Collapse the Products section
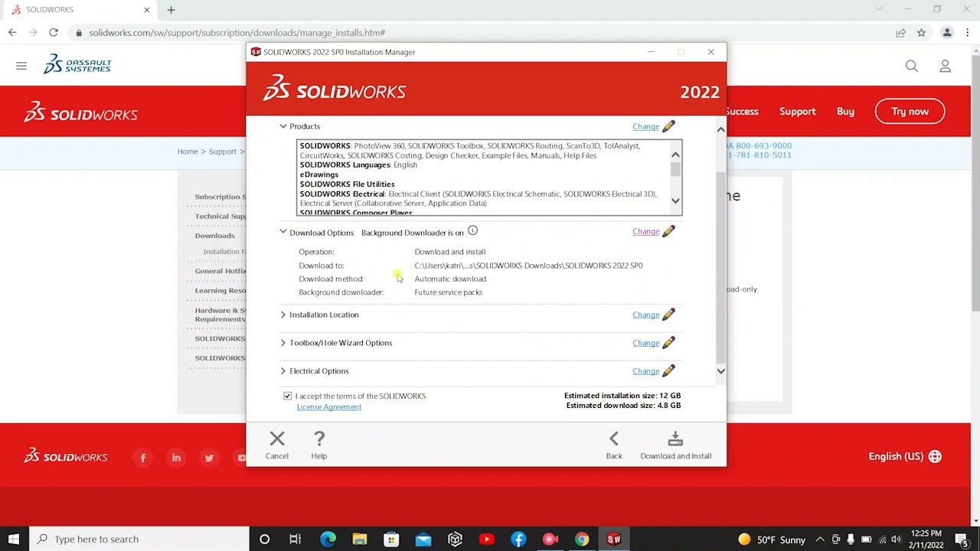The width and height of the screenshot is (980, 551). (x=283, y=126)
